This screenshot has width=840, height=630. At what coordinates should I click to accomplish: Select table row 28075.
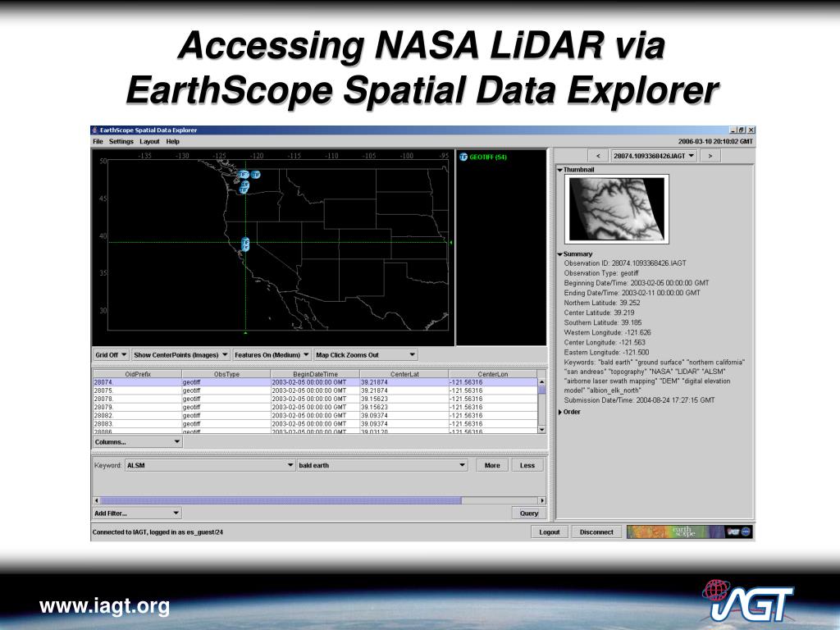tap(315, 390)
